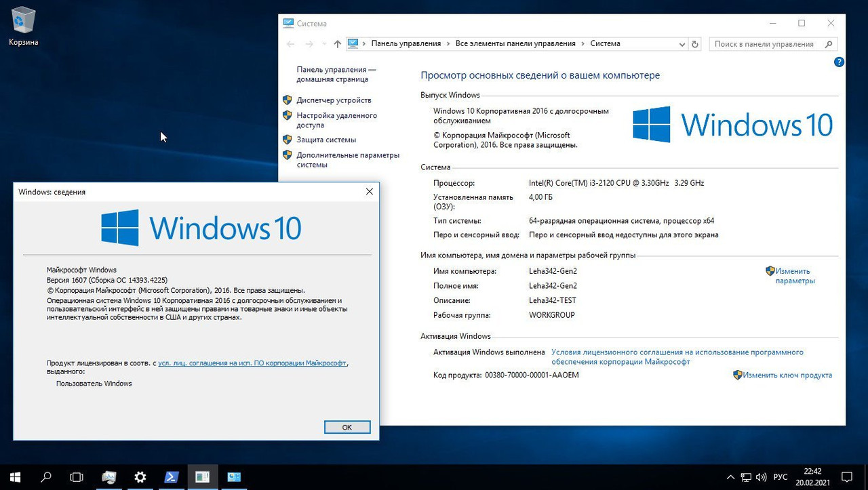Click Активация Windows выполнена text
868x490 pixels.
(x=489, y=352)
